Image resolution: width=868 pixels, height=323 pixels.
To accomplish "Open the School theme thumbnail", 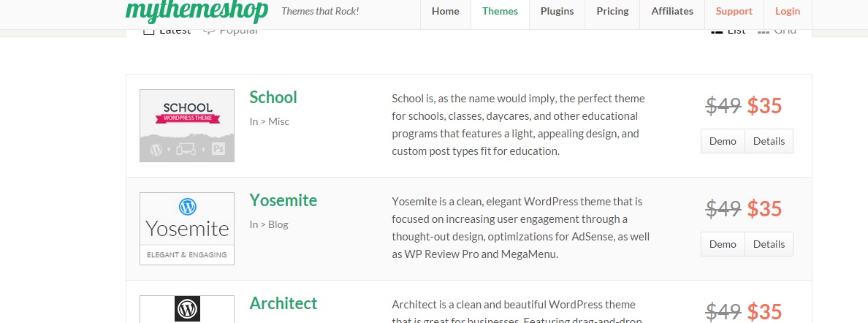I will pos(187,126).
